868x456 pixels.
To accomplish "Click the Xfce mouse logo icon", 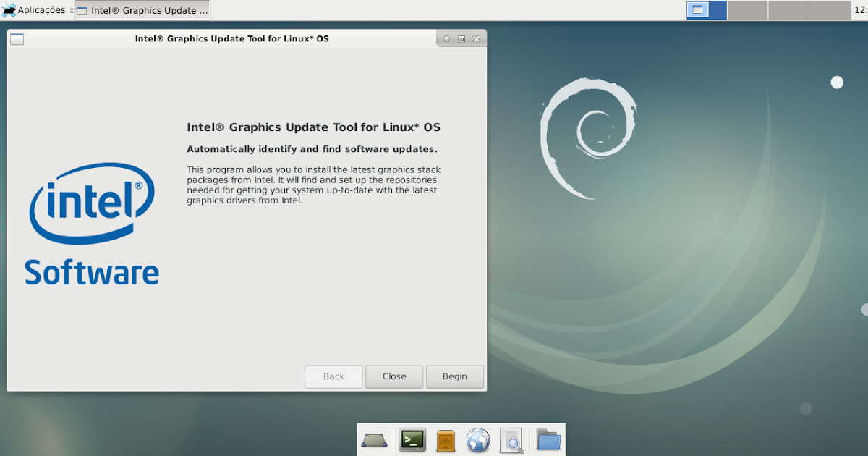I will tap(9, 10).
